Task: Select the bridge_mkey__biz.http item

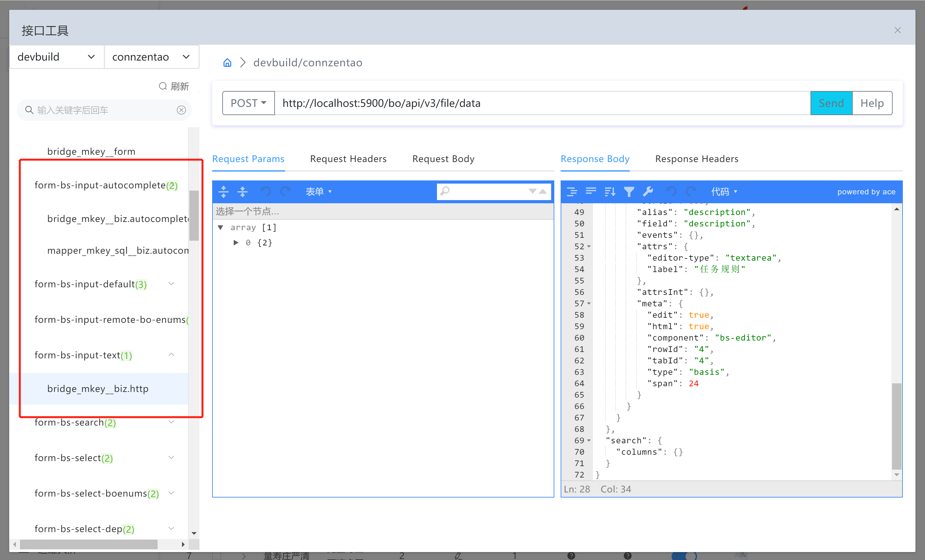Action: click(98, 389)
